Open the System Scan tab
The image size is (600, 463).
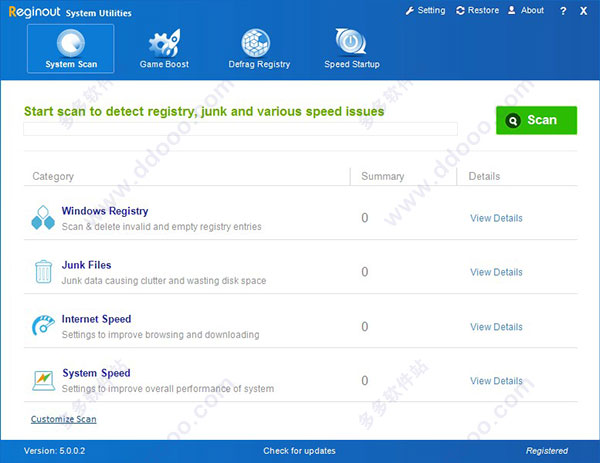pyautogui.click(x=71, y=49)
